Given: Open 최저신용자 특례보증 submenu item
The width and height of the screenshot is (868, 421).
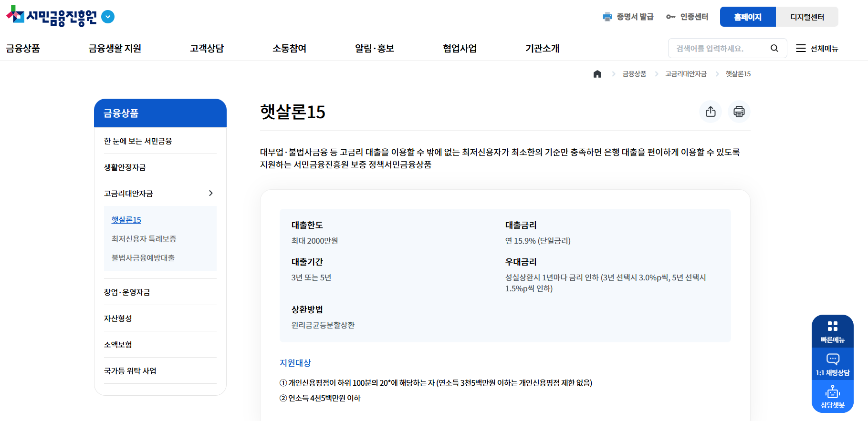Looking at the screenshot, I should [x=144, y=239].
